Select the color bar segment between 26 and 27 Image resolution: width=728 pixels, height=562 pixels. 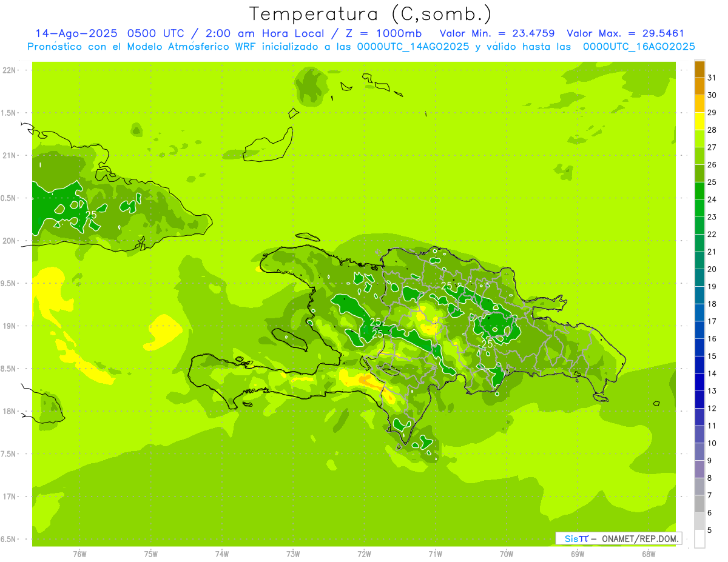click(699, 156)
